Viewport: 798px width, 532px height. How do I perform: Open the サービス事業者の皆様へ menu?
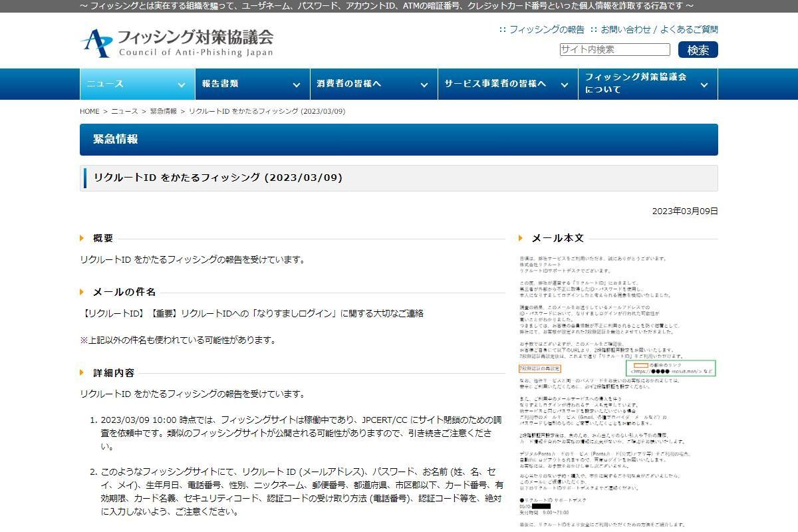pyautogui.click(x=508, y=84)
